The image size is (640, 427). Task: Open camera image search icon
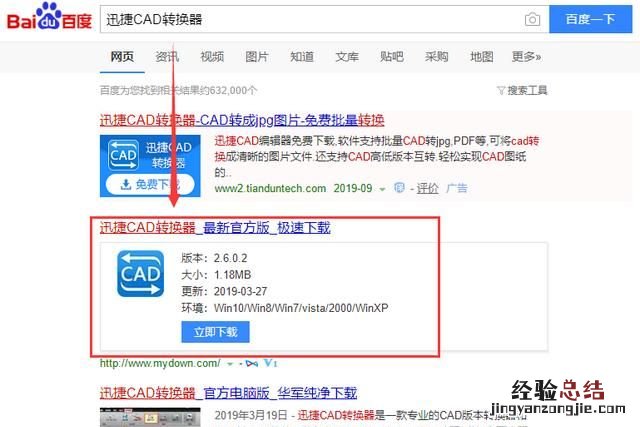(x=532, y=19)
